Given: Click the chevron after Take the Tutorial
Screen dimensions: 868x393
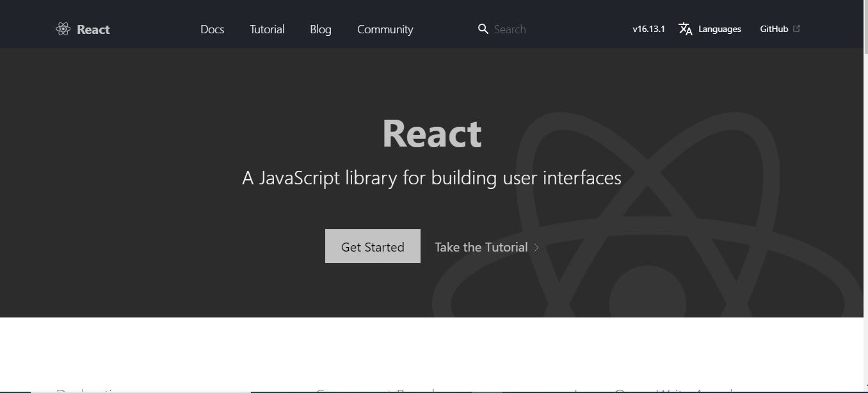Looking at the screenshot, I should point(536,248).
